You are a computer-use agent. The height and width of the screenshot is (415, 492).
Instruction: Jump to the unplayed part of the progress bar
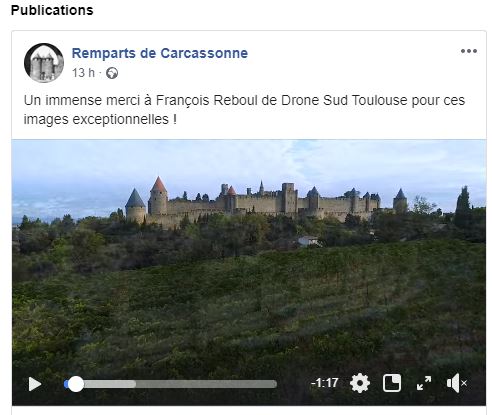tap(207, 384)
